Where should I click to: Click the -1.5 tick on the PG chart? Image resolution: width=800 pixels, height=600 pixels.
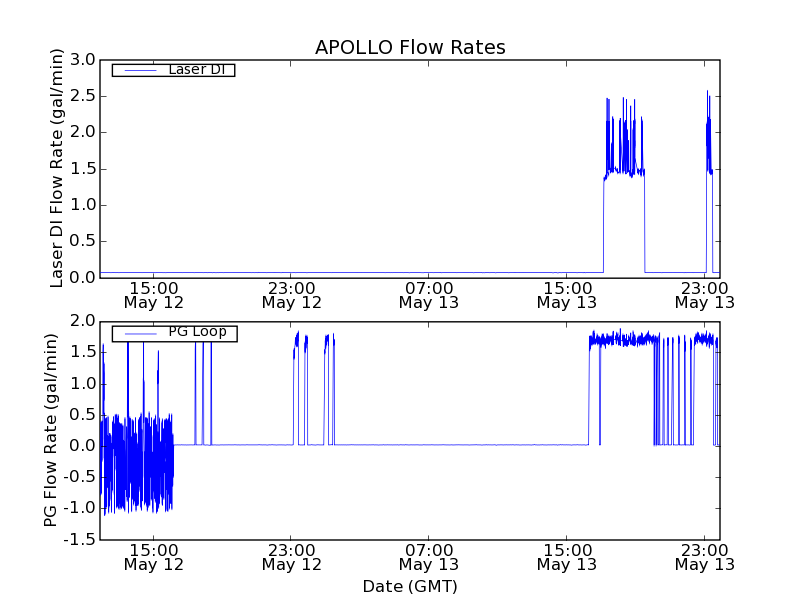point(80,540)
